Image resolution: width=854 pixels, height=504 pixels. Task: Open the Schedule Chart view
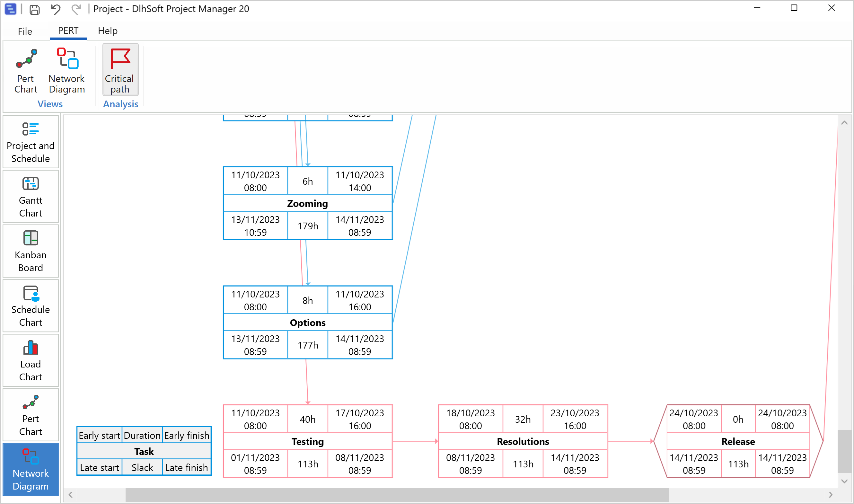(x=30, y=306)
